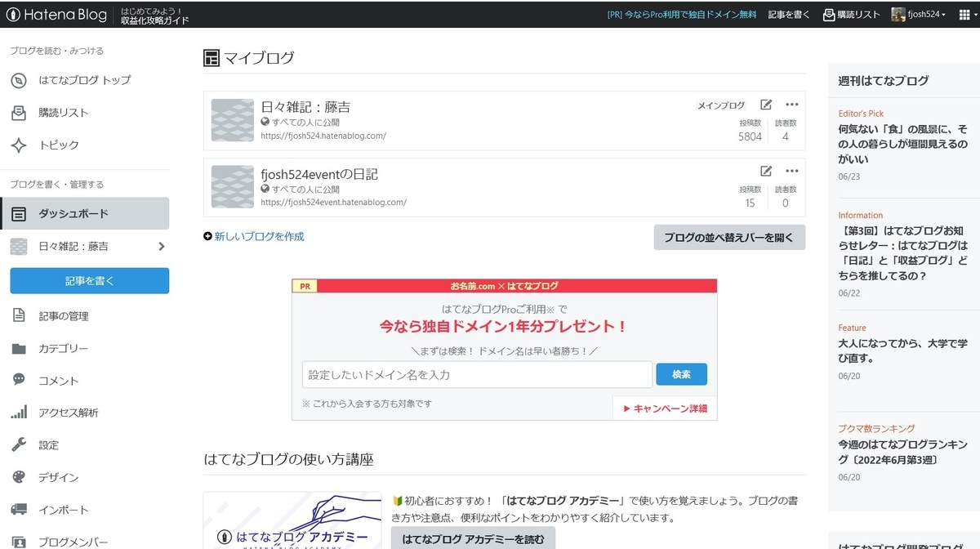Open blog title 日々雑記：藤吉
This screenshot has width=980, height=549.
(306, 107)
